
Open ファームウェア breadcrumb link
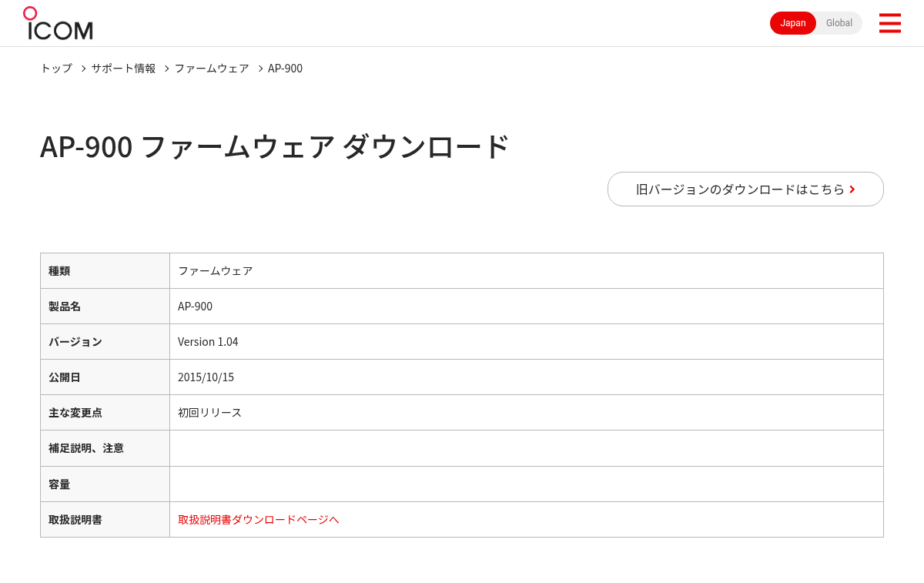coord(212,68)
